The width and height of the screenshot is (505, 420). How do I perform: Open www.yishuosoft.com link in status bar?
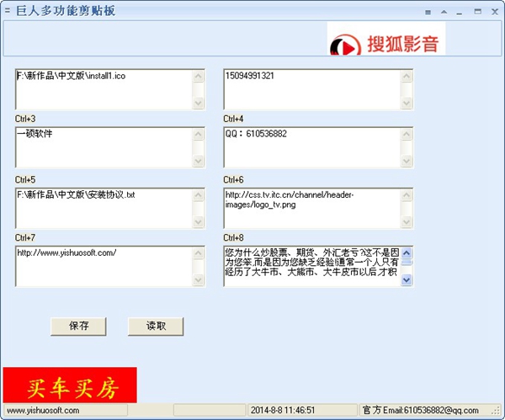[x=44, y=410]
